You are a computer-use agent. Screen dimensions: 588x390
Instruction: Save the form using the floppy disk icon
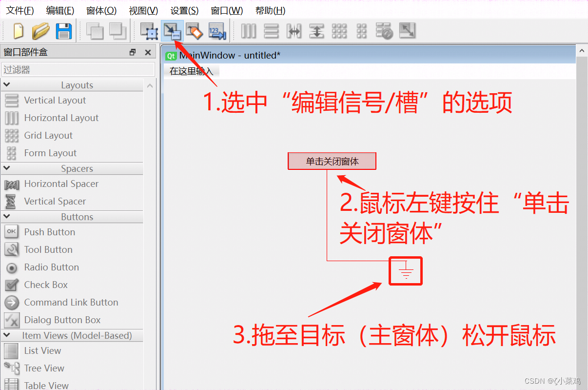(64, 31)
